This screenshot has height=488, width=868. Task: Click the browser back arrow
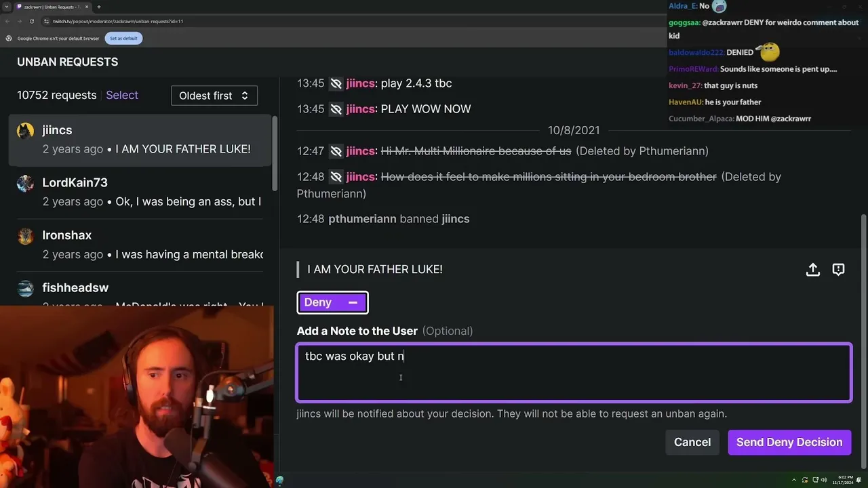[7, 21]
